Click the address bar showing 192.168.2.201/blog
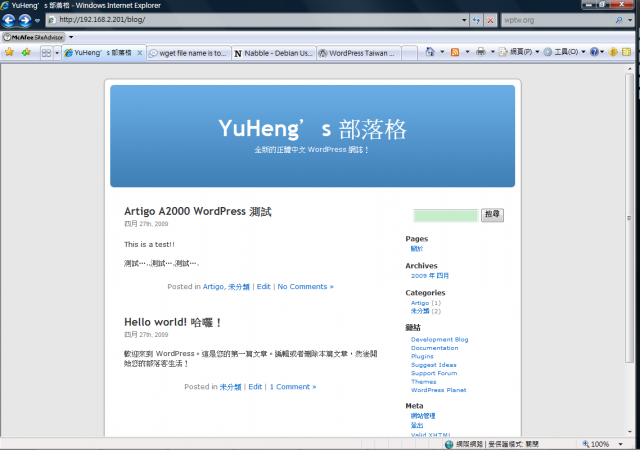640x450 pixels. point(253,20)
